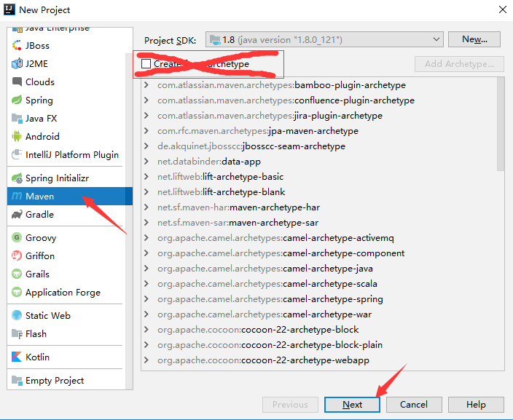Select cocoon-22-archetype-block archetype row
This screenshot has width=513, height=420.
[319, 330]
